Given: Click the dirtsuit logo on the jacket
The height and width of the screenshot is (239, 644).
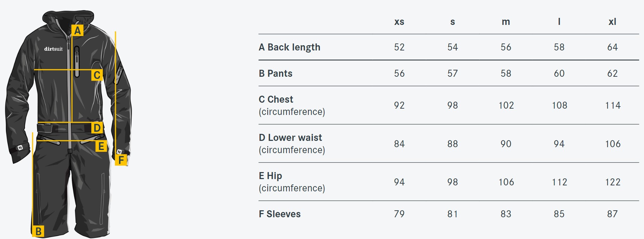Looking at the screenshot, I should point(53,49).
